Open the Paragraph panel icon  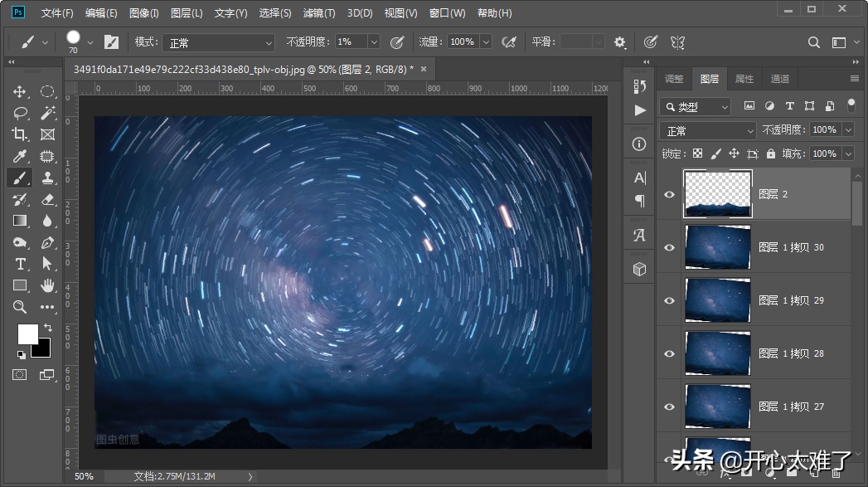pyautogui.click(x=640, y=200)
